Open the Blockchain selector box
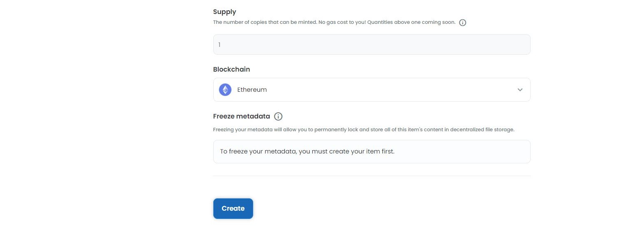This screenshot has height=237, width=644. pyautogui.click(x=372, y=90)
